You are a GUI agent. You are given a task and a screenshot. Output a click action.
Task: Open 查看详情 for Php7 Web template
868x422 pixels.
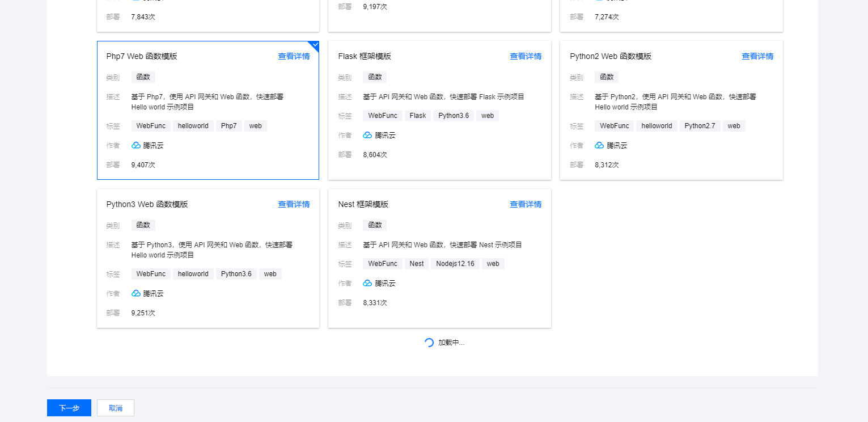(x=294, y=56)
